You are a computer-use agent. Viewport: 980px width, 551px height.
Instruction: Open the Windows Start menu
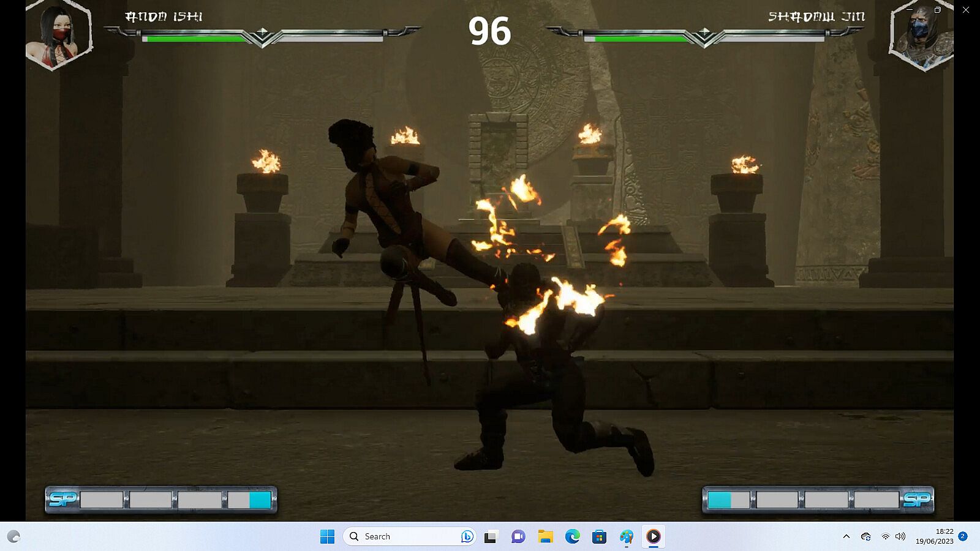328,536
